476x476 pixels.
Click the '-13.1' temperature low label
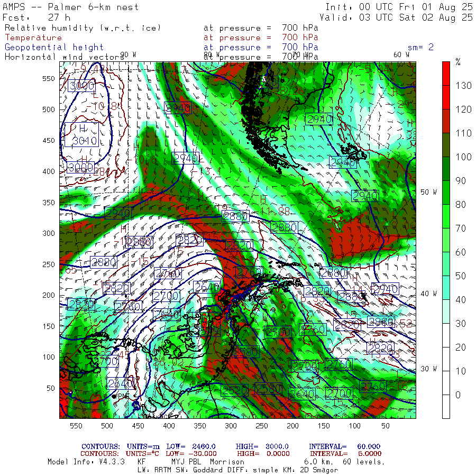pos(206,172)
